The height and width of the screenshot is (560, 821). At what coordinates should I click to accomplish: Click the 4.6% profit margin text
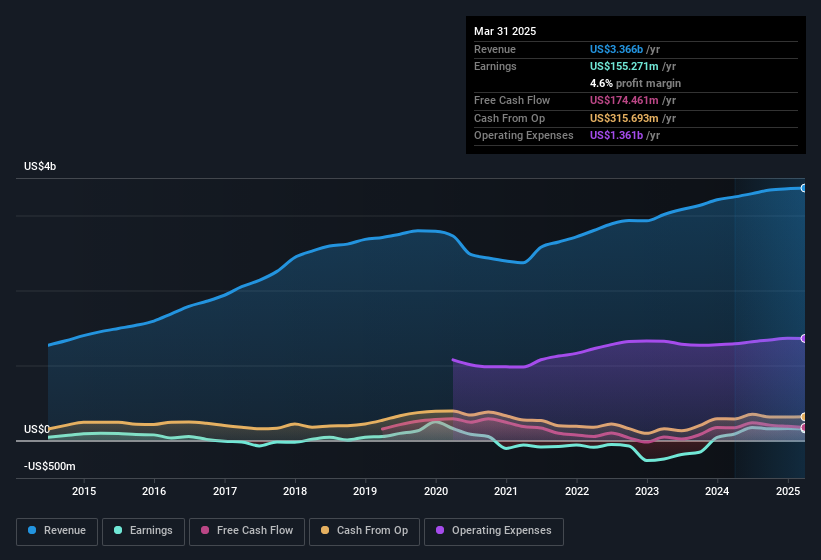tap(635, 83)
